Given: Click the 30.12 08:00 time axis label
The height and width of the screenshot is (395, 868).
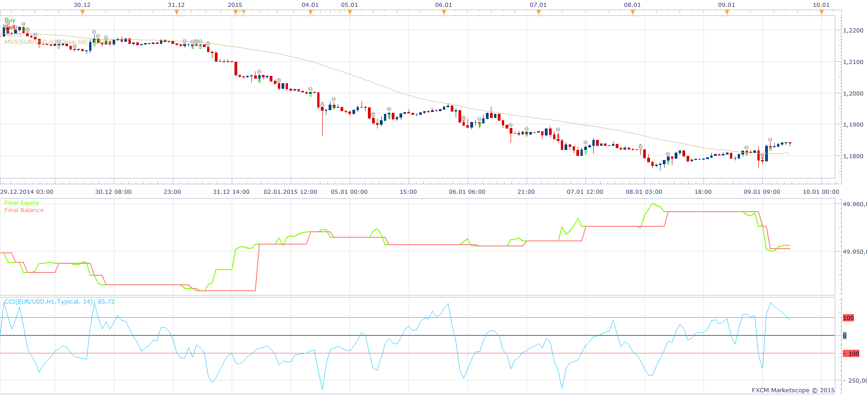Looking at the screenshot, I should (x=113, y=192).
